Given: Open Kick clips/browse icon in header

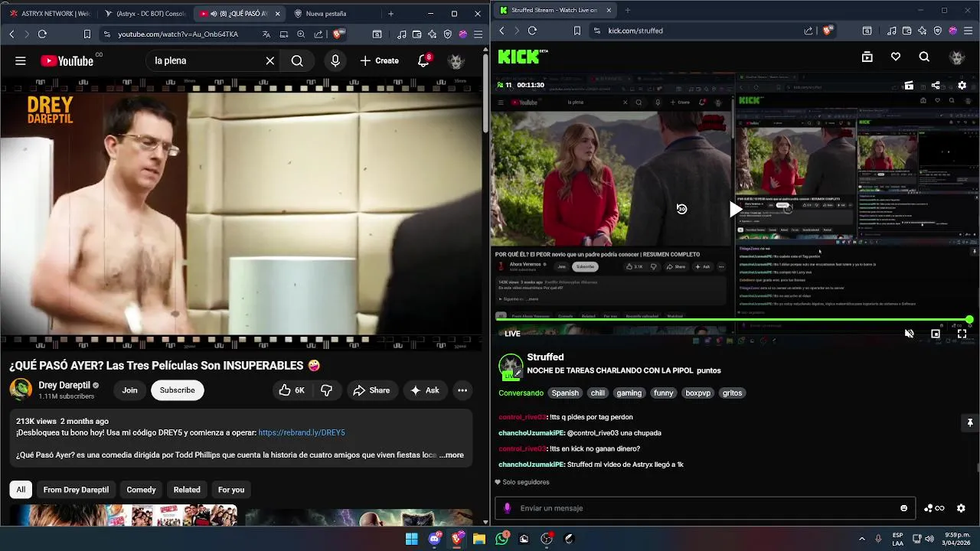Looking at the screenshot, I should click(x=867, y=57).
